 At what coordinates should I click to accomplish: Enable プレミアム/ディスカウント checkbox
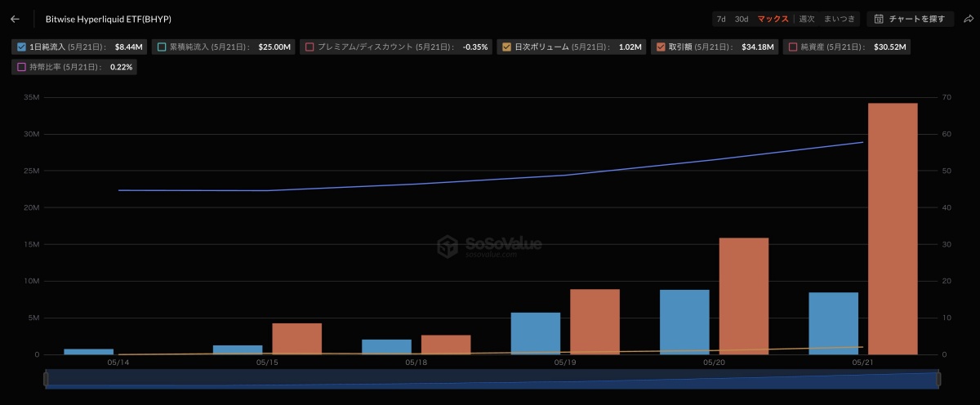tap(310, 47)
